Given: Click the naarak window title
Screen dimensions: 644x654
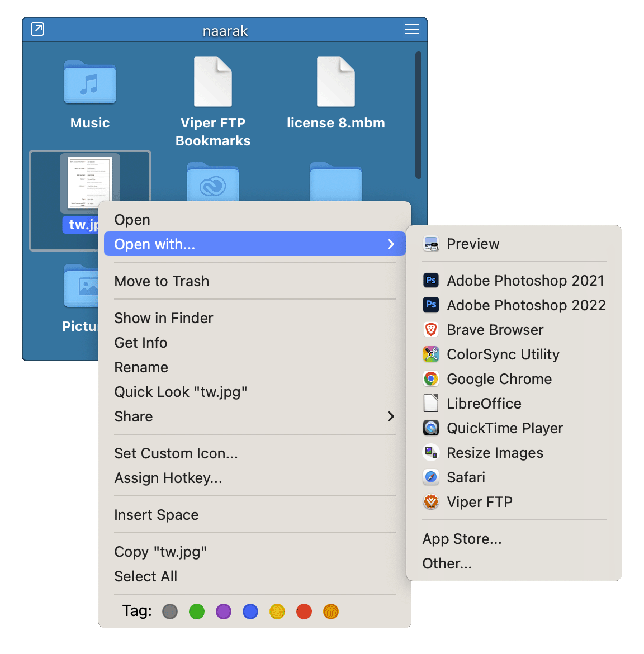Looking at the screenshot, I should click(x=225, y=30).
